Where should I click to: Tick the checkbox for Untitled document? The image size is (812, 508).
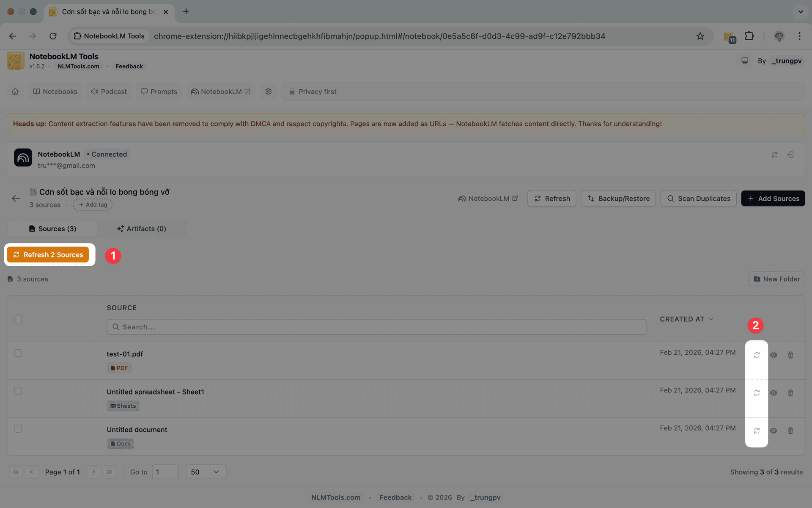coord(18,428)
